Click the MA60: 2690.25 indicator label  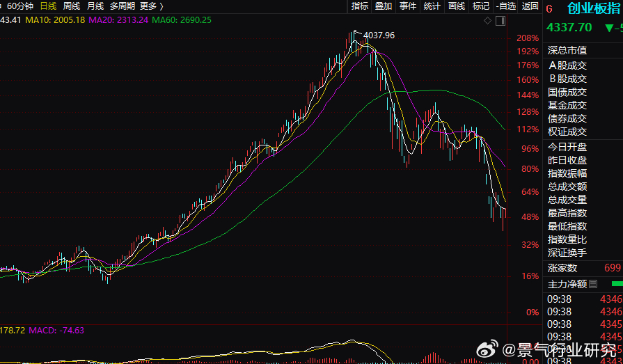coord(182,20)
